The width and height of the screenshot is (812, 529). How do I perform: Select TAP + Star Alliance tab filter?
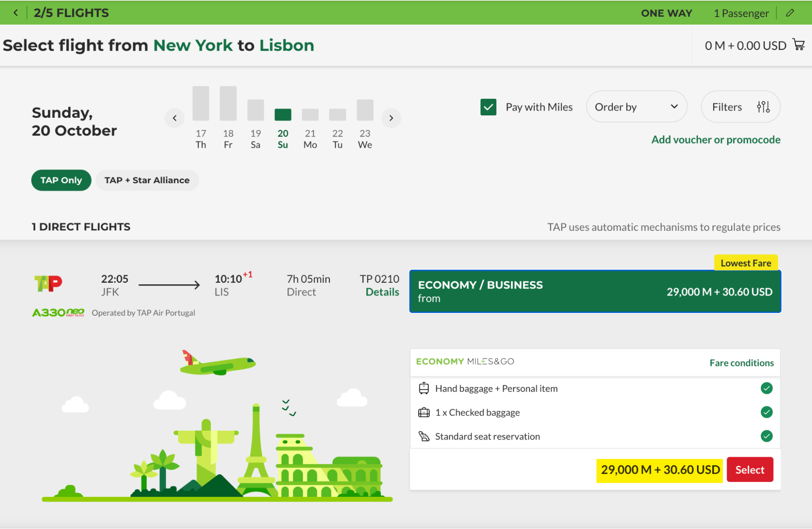pyautogui.click(x=147, y=180)
